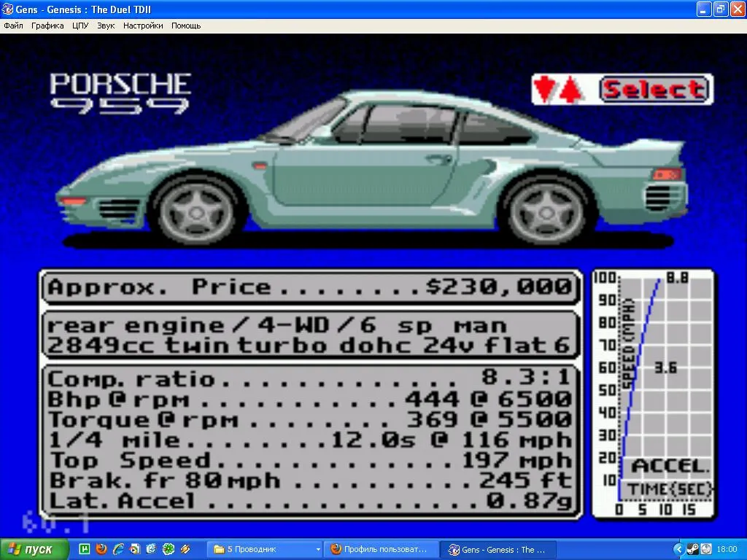Open the Файл menu
The width and height of the screenshot is (747, 560).
(13, 26)
